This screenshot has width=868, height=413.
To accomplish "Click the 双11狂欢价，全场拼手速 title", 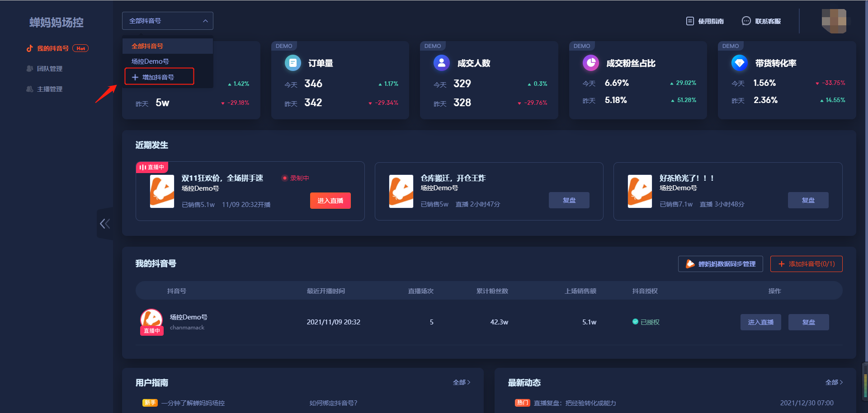I will [x=222, y=178].
